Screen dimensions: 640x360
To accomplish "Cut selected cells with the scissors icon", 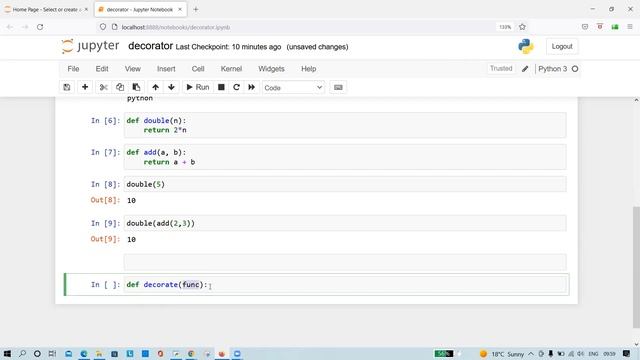I will click(x=103, y=87).
